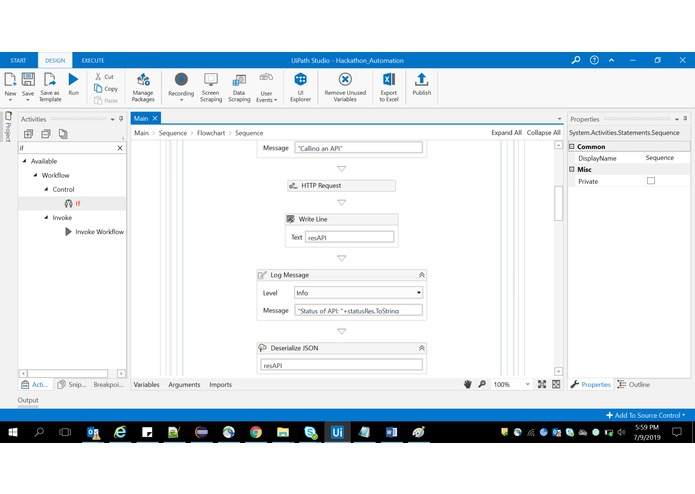
Task: Collapse the Control tree node
Action: click(46, 189)
